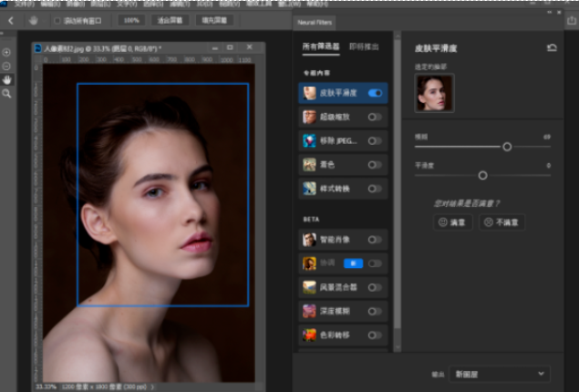Click the 智能肖像 filter icon

[310, 239]
